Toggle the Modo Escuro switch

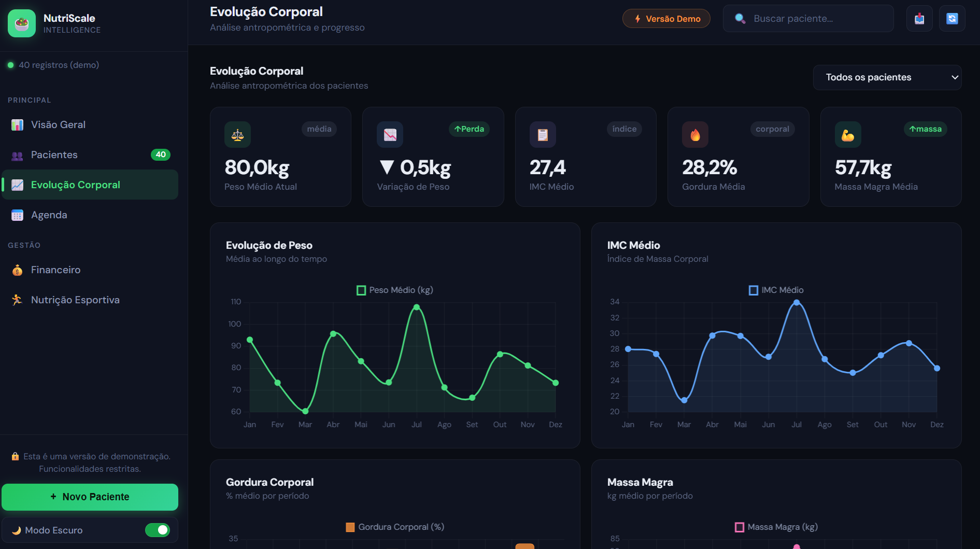pos(158,530)
